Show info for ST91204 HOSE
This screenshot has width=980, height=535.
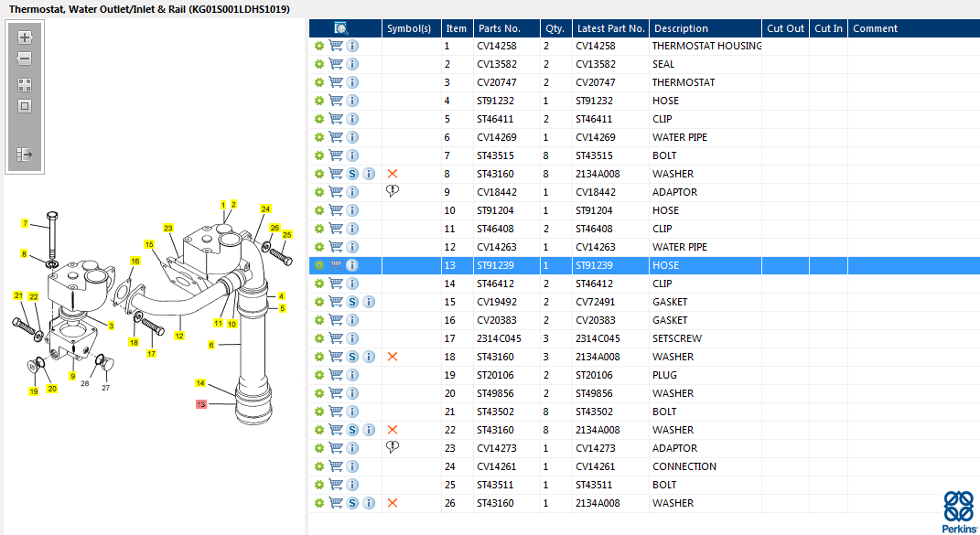(352, 210)
